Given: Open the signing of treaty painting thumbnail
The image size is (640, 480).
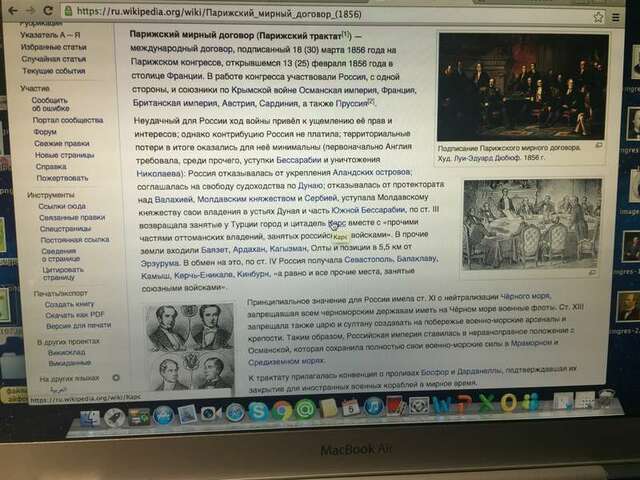Looking at the screenshot, I should [523, 87].
